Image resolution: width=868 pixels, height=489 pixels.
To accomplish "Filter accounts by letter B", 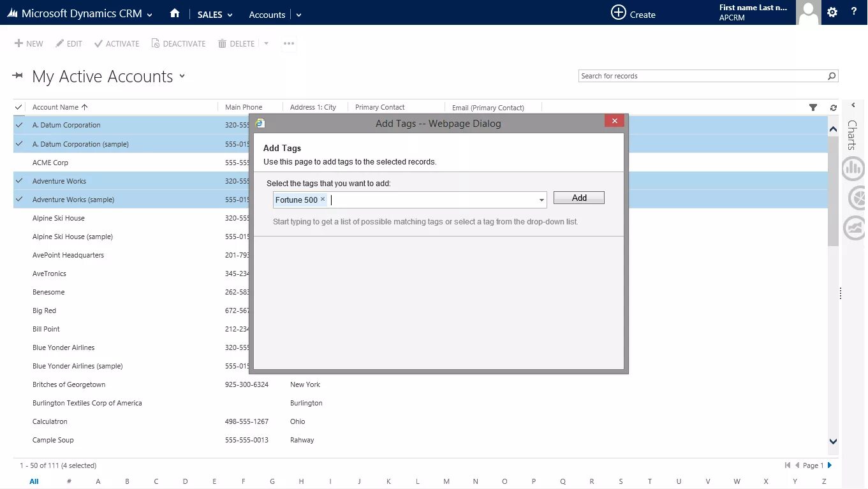I will (x=127, y=481).
